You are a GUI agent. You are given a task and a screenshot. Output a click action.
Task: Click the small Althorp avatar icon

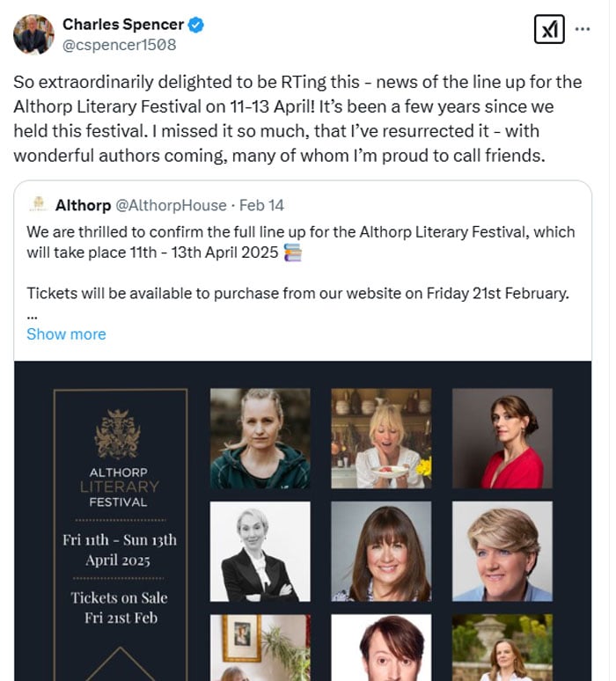click(37, 205)
